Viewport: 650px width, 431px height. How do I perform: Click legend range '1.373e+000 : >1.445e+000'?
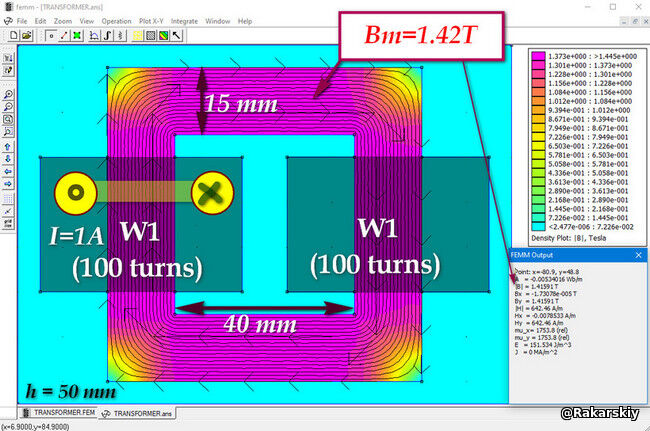(x=592, y=56)
